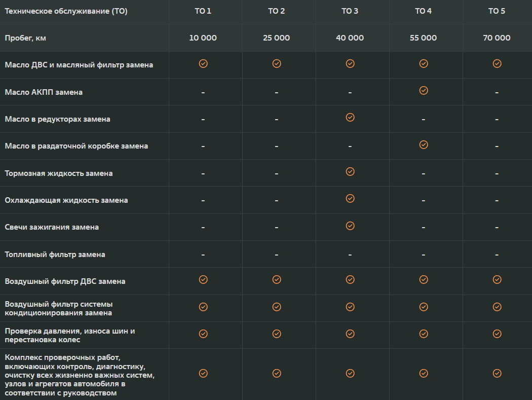Click the 'Топливный фильтр замена' row label

point(55,254)
